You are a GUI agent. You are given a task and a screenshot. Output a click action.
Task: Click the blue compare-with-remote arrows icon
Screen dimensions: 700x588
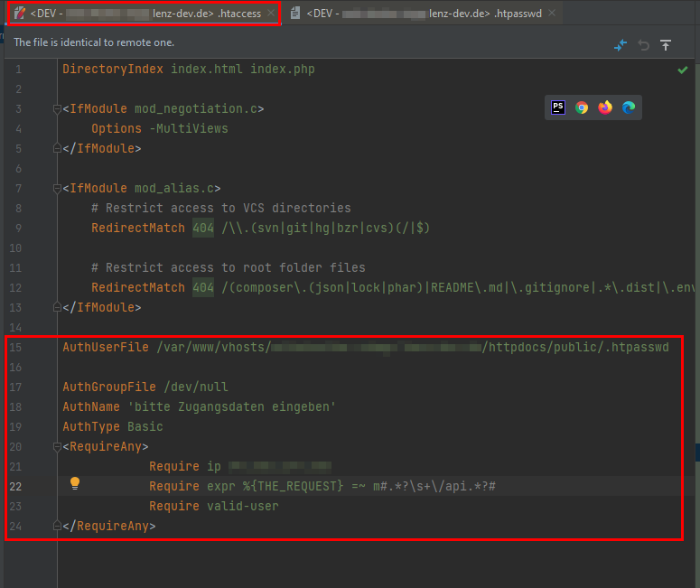click(621, 45)
